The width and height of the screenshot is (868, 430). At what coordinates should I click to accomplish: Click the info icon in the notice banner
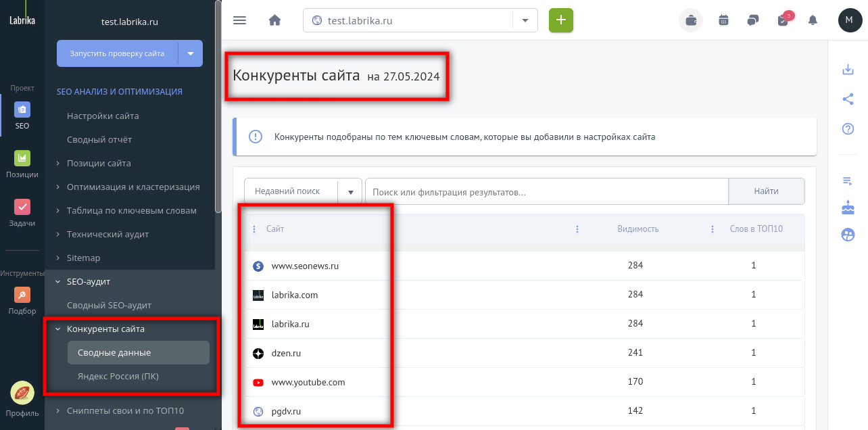click(x=256, y=137)
